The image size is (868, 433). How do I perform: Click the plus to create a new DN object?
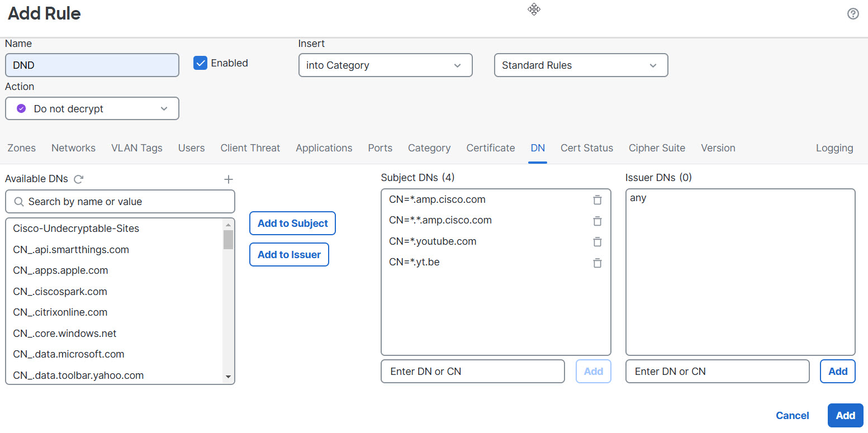pyautogui.click(x=229, y=179)
